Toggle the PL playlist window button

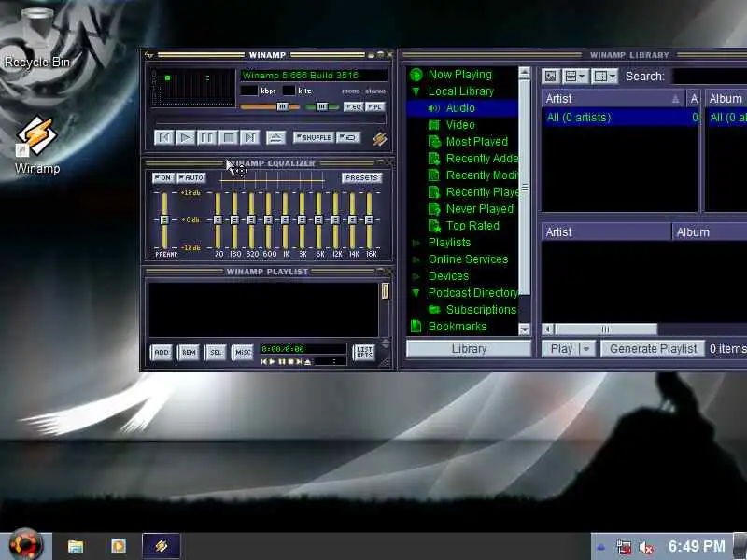tap(375, 106)
